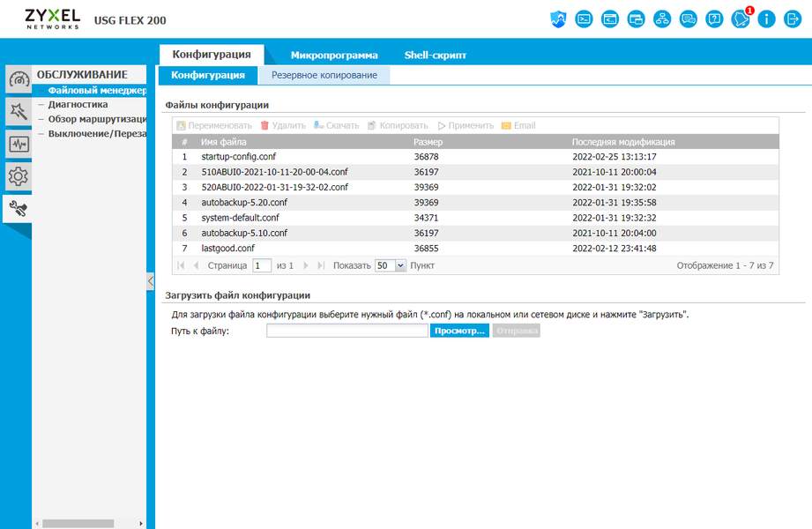
Task: Open the Dashboard gauge sidebar icon
Action: pyautogui.click(x=19, y=79)
